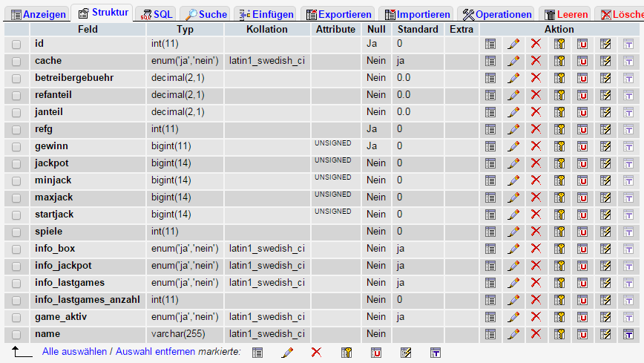
Task: Set primary key on the id field
Action: (559, 44)
